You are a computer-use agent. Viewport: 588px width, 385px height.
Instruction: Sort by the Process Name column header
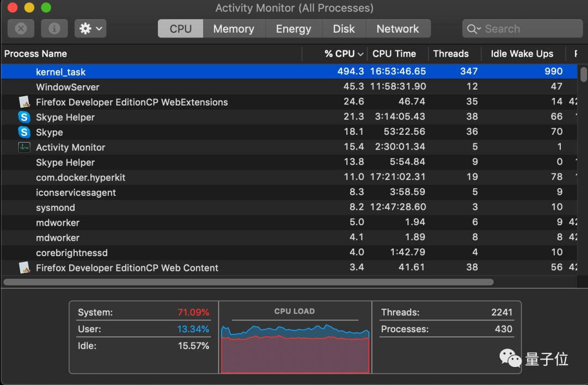[36, 53]
